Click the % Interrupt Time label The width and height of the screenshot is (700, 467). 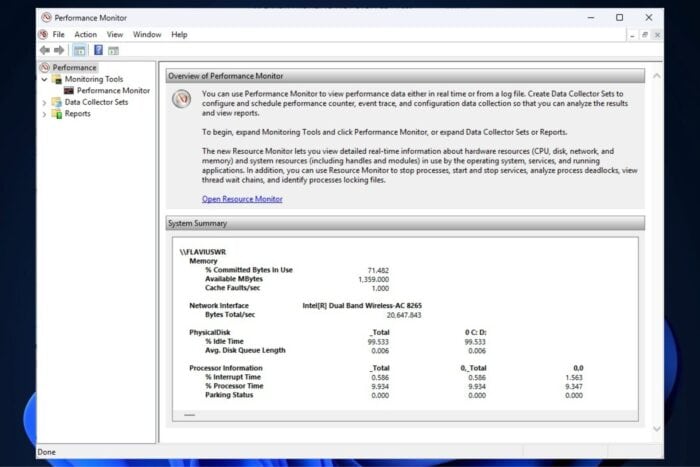[233, 377]
